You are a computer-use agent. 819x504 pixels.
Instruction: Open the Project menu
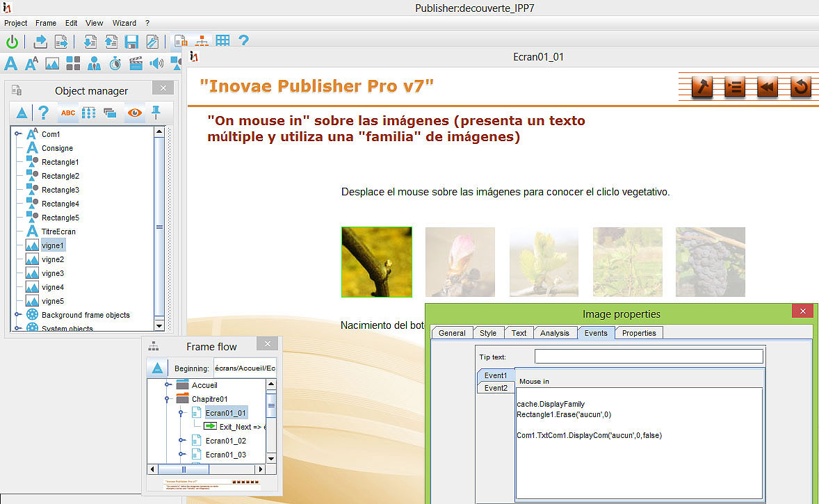[x=16, y=23]
